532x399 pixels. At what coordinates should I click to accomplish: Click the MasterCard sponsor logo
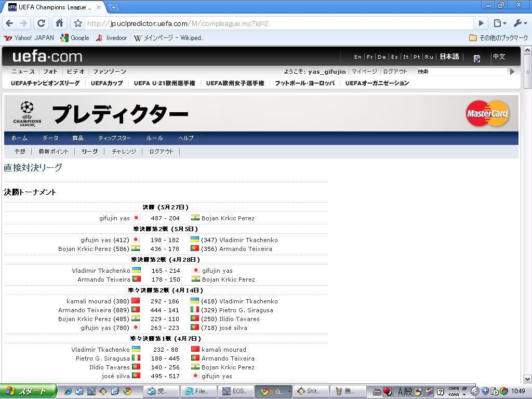(x=487, y=113)
